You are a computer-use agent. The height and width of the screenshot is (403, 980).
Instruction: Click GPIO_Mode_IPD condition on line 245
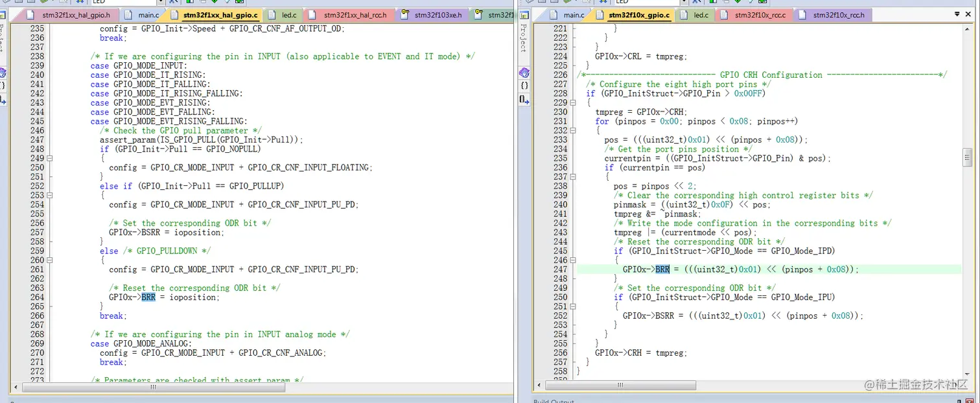(x=725, y=251)
